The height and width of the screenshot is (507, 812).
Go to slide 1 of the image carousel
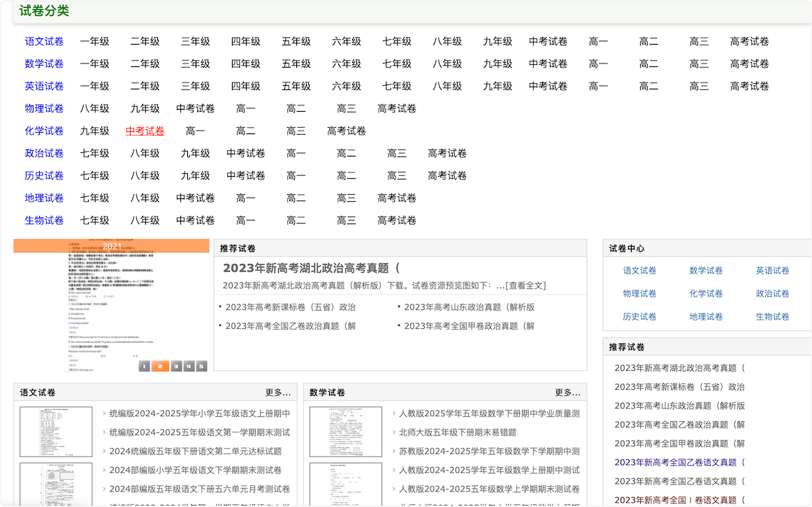145,366
